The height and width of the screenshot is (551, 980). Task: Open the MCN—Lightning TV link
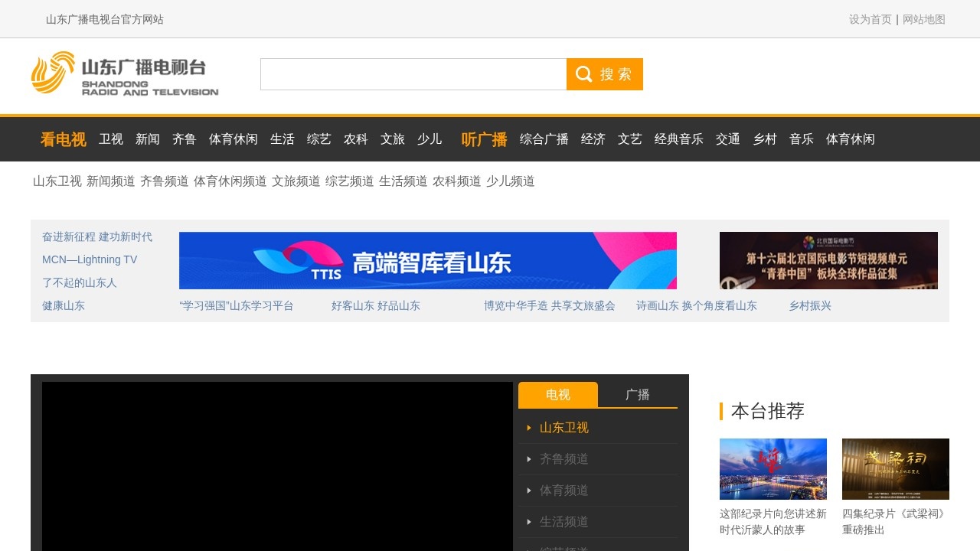point(90,259)
